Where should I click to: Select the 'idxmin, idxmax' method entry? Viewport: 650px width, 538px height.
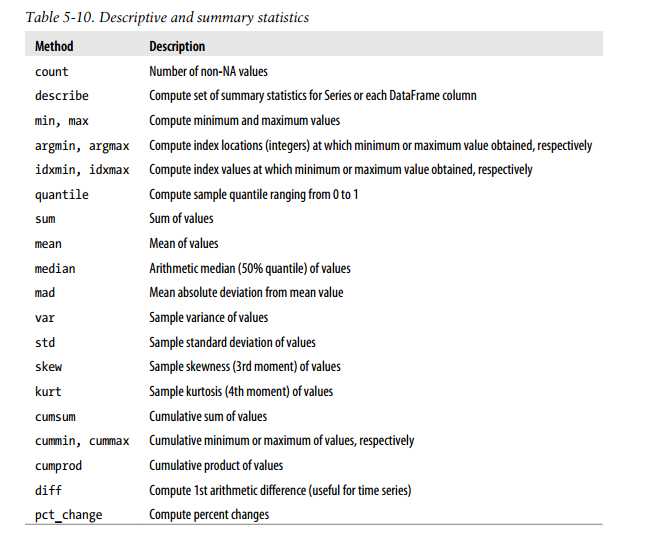[x=82, y=170]
